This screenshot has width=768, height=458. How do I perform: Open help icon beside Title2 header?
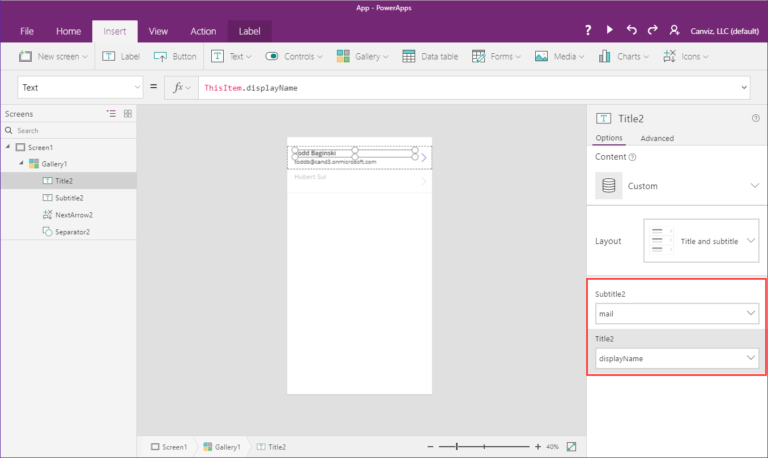pyautogui.click(x=756, y=118)
